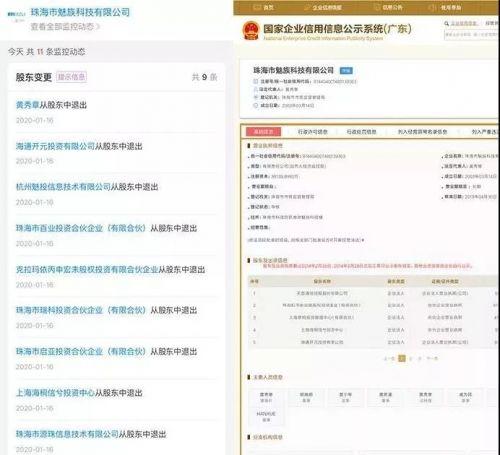Click the shareholder name column header

(322, 282)
